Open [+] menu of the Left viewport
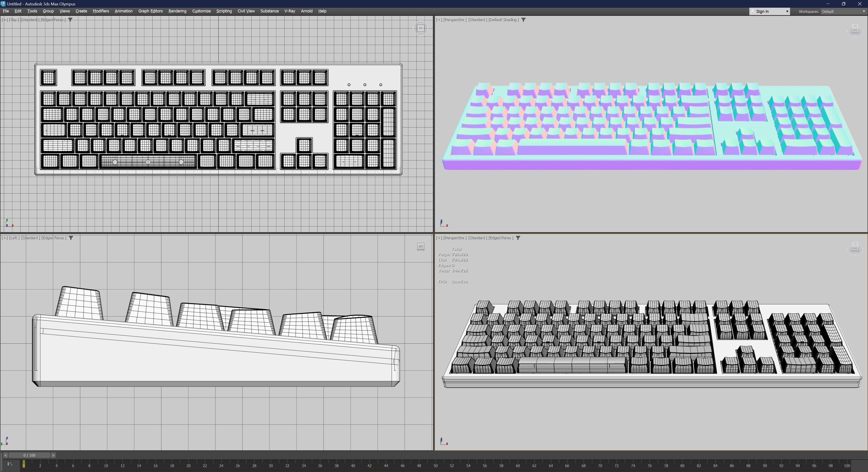 click(x=5, y=238)
